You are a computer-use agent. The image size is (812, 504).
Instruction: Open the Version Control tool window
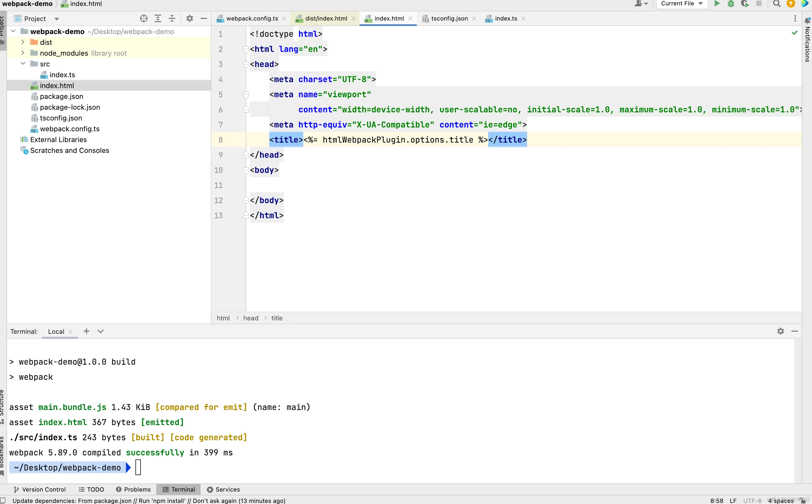(x=40, y=489)
